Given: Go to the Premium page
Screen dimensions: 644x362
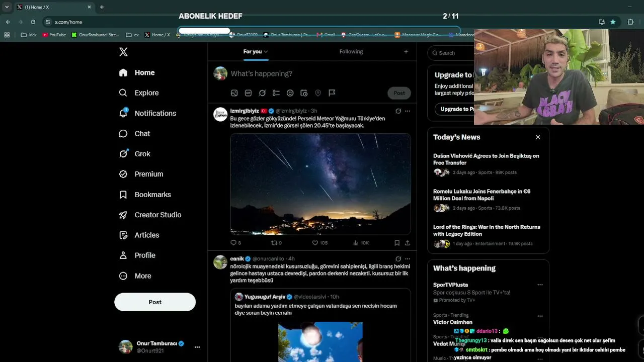Looking at the screenshot, I should pyautogui.click(x=141, y=174).
